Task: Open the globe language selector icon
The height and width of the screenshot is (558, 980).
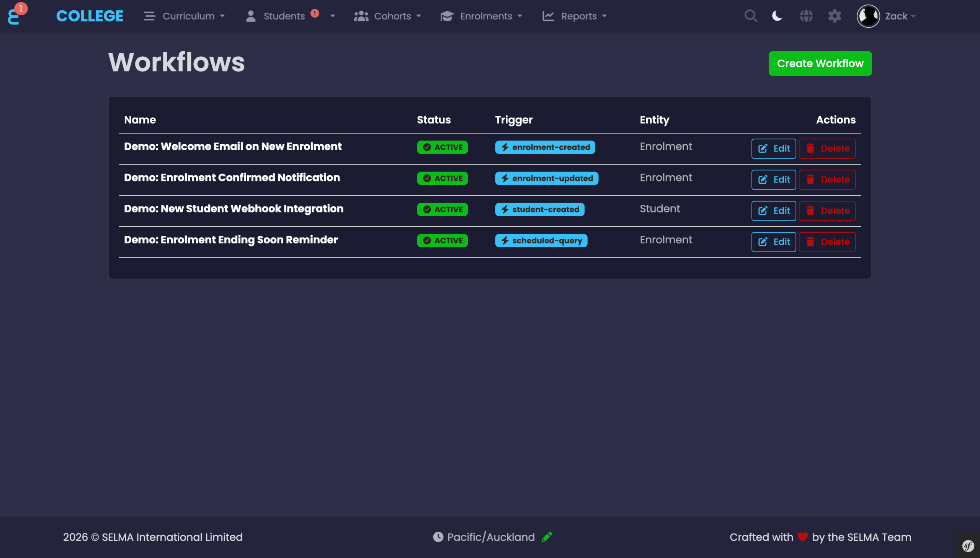Action: (806, 16)
